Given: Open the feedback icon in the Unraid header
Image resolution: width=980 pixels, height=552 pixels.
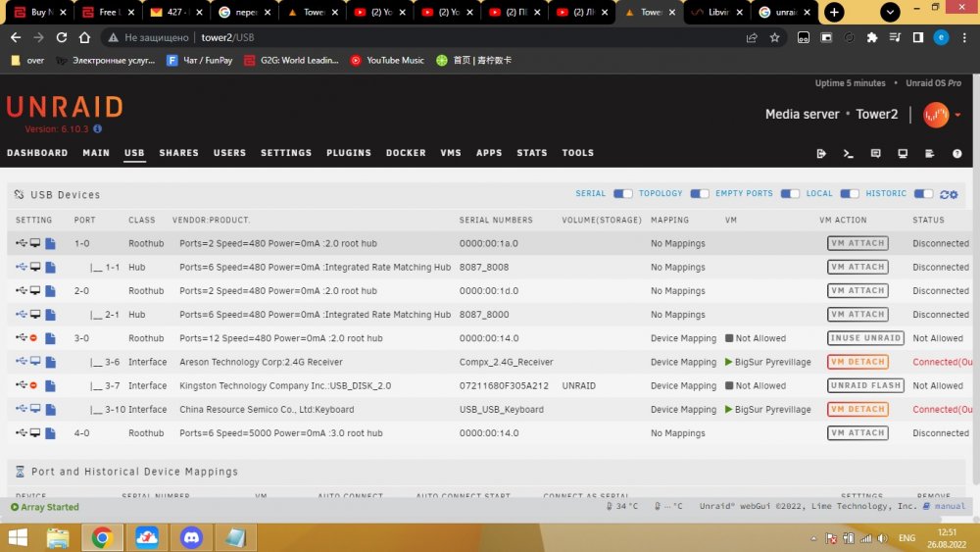Looking at the screenshot, I should tap(875, 153).
